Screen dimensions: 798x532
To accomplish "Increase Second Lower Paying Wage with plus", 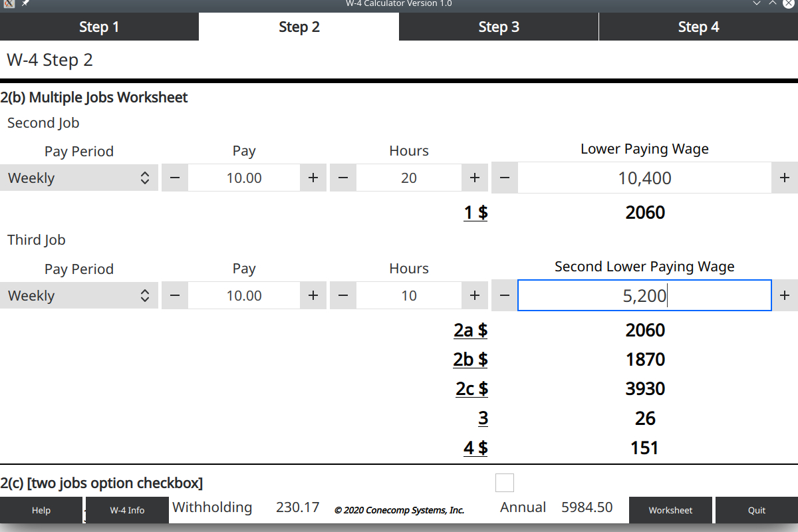I will pos(785,296).
